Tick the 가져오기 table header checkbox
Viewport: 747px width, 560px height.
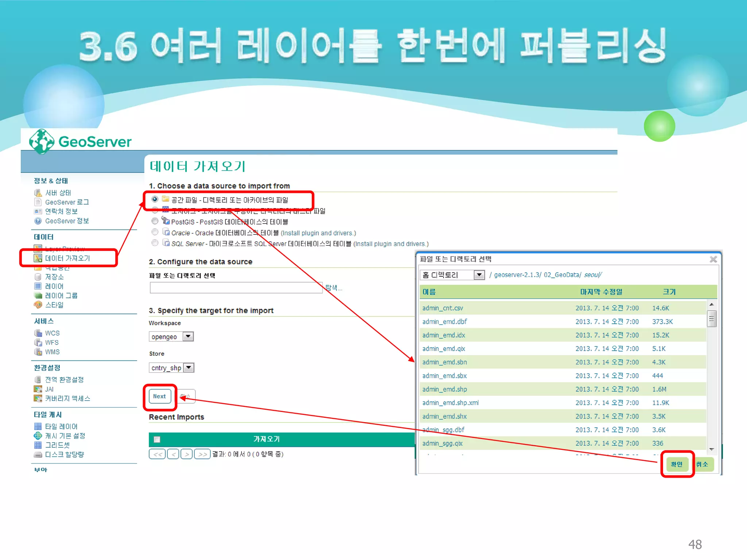pyautogui.click(x=157, y=439)
